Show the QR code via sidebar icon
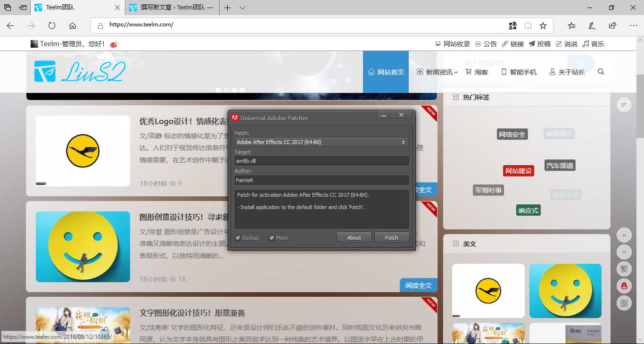Screen dimensions: 644x344 [x=624, y=303]
